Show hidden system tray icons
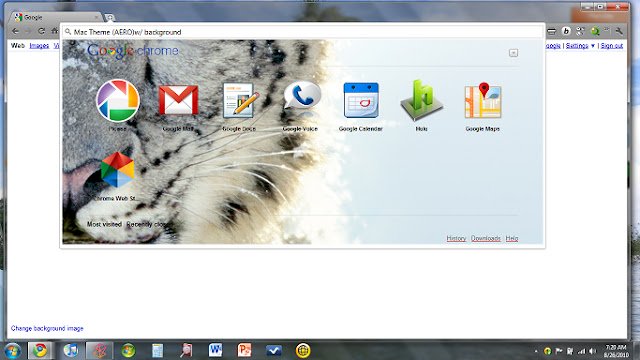The width and height of the screenshot is (640, 360). point(536,351)
